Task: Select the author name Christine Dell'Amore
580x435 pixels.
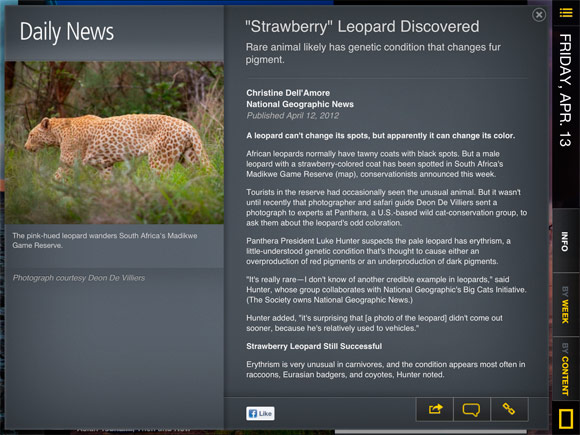Action: 288,93
